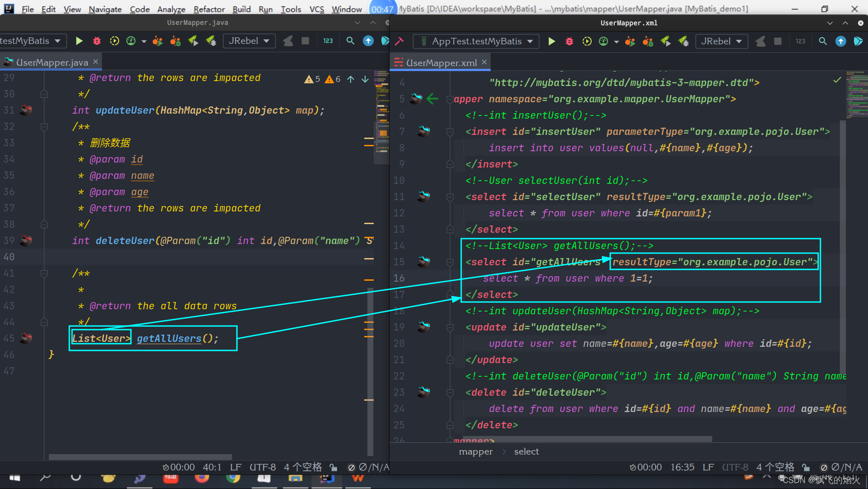Click navigate arrow icon on mapper namespace line
The width and height of the screenshot is (868, 489).
tap(433, 99)
